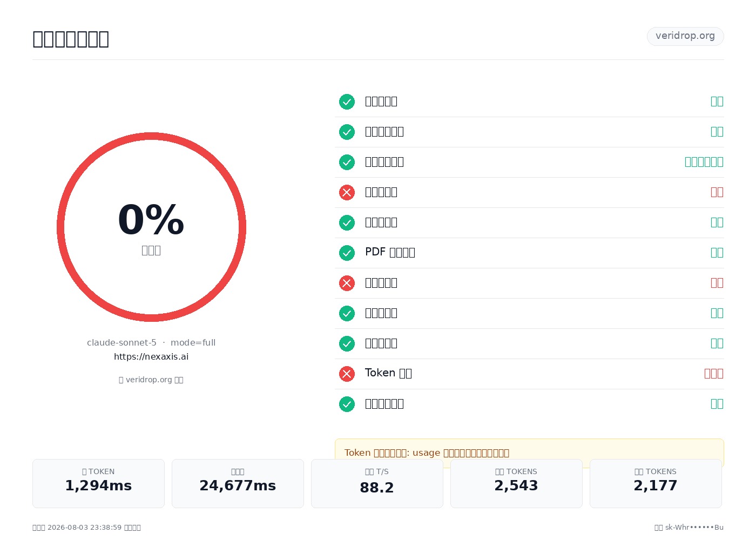Select the 2,543 TOKENS stat card

(x=516, y=483)
